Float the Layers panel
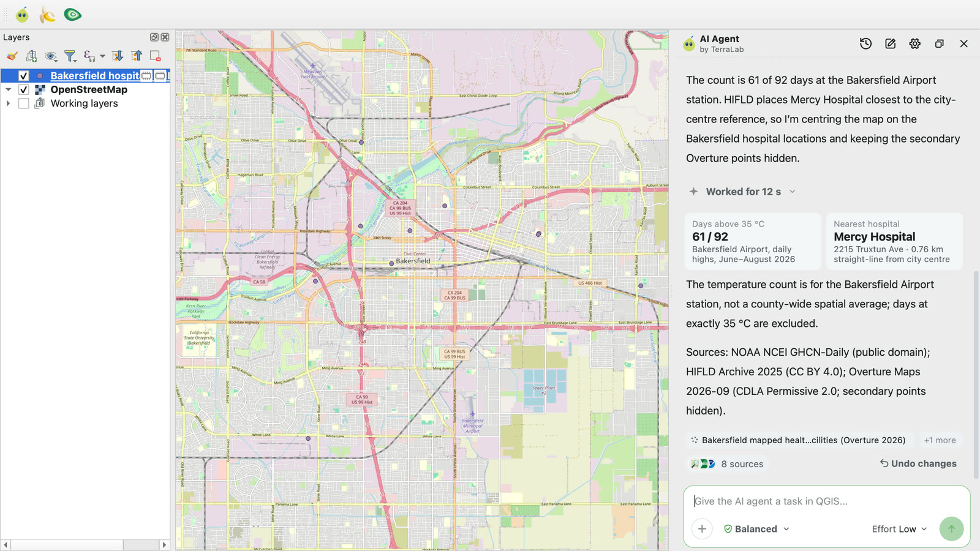Image resolution: width=980 pixels, height=551 pixels. (154, 37)
